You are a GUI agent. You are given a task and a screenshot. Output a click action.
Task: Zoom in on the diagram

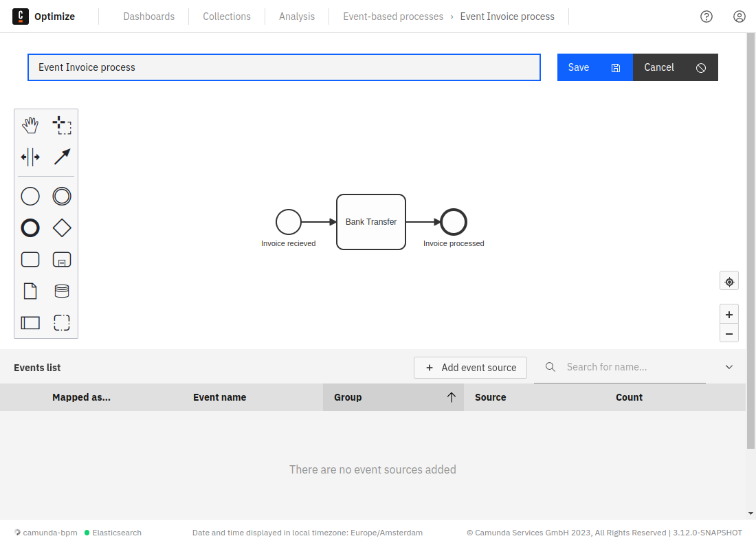coord(729,314)
